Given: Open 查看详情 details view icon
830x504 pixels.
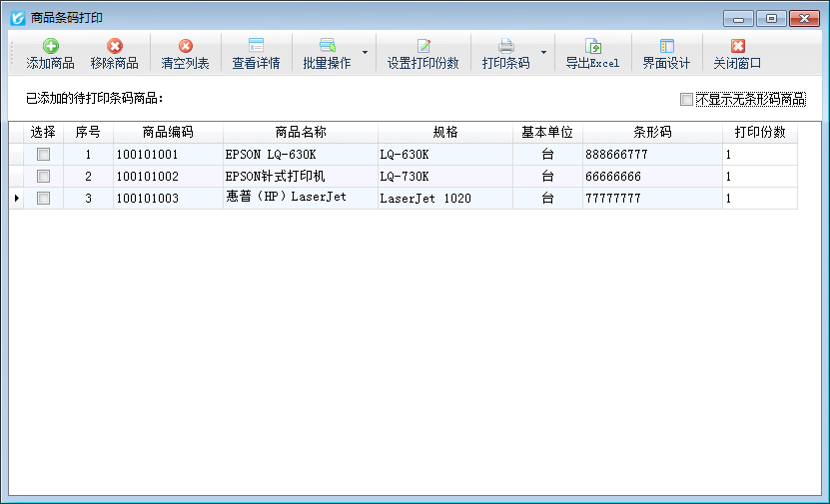Looking at the screenshot, I should pos(256,46).
